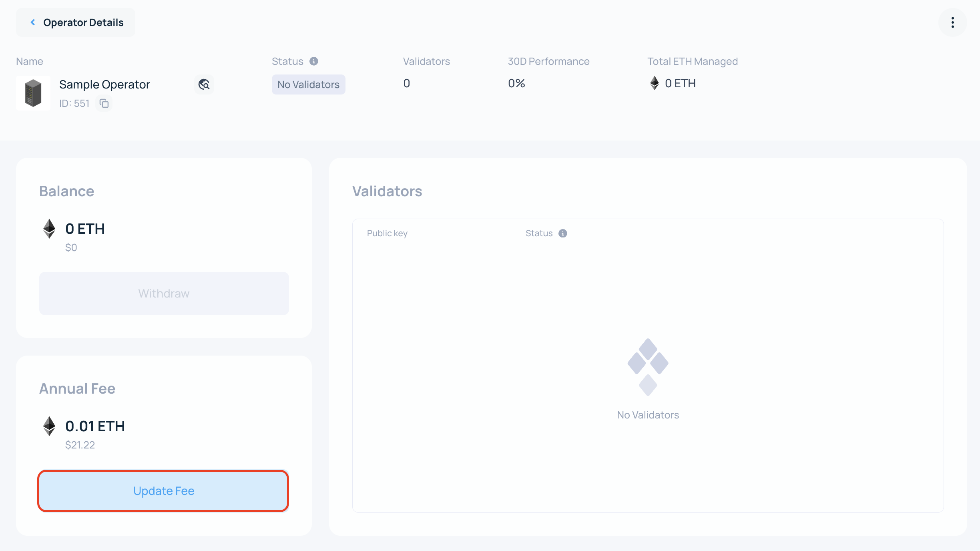
Task: Click the 0.01 ETH annual fee value
Action: point(95,426)
